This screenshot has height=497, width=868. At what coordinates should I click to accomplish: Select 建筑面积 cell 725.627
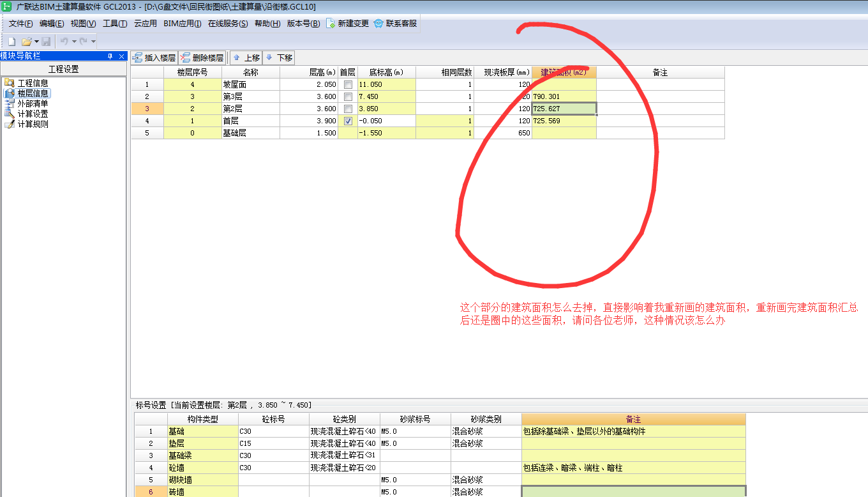click(x=564, y=109)
